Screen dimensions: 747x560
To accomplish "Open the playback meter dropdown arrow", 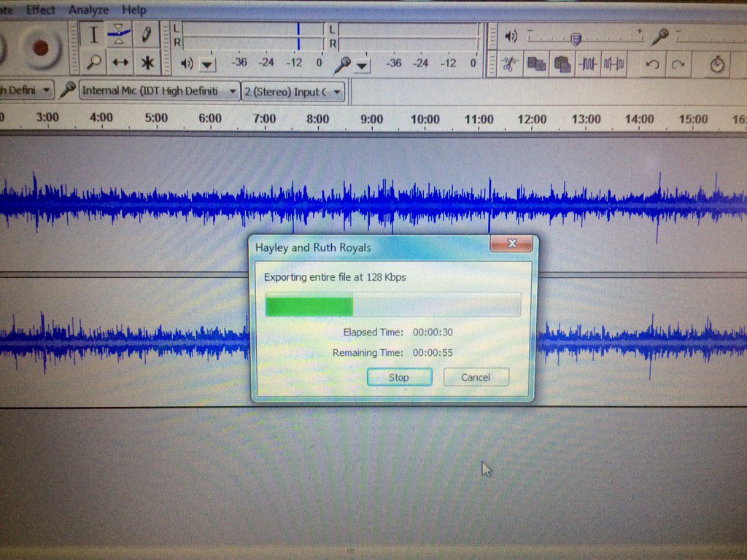I will point(207,64).
